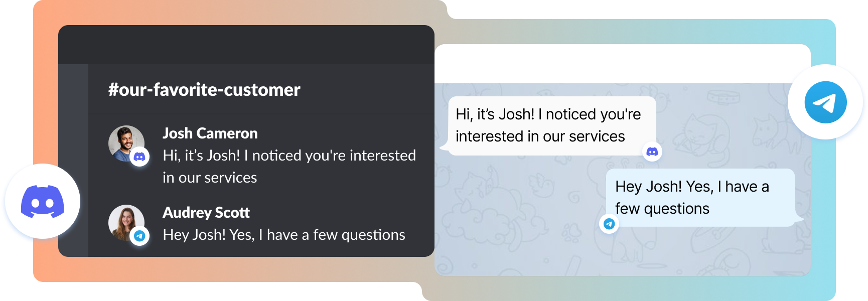Click the Telegram badge on Audrey's avatar

(139, 235)
